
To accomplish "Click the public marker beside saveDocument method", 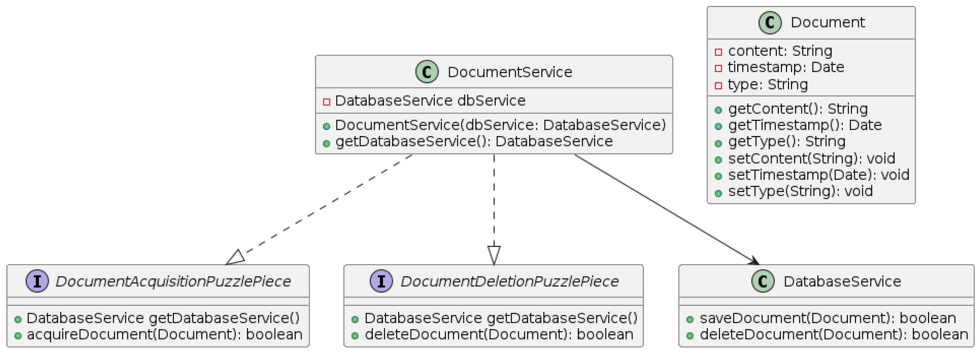I will (690, 319).
